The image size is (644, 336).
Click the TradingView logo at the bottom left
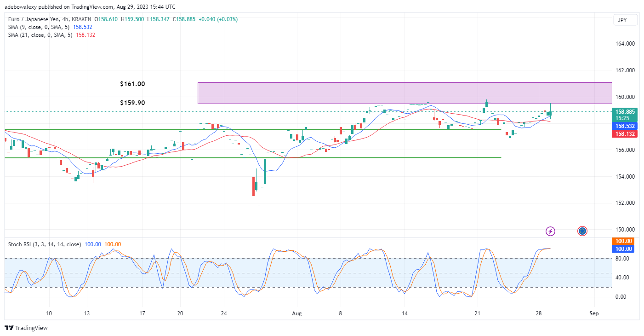pyautogui.click(x=26, y=328)
